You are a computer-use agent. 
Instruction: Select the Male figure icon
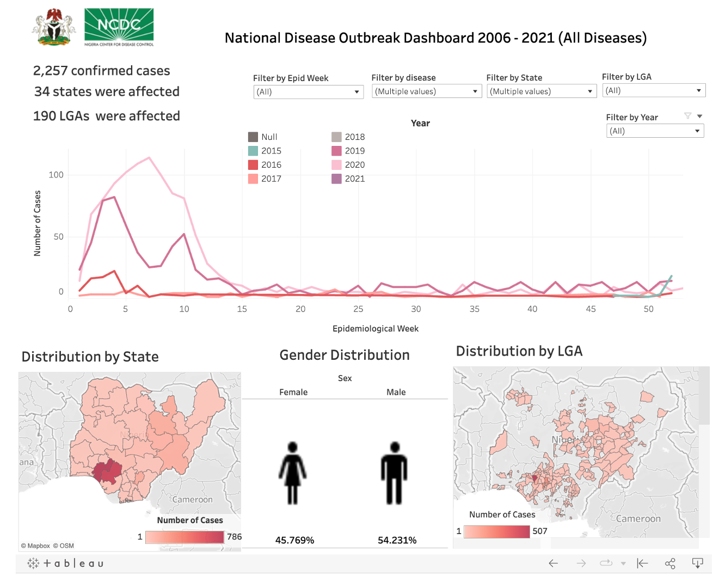pos(395,473)
